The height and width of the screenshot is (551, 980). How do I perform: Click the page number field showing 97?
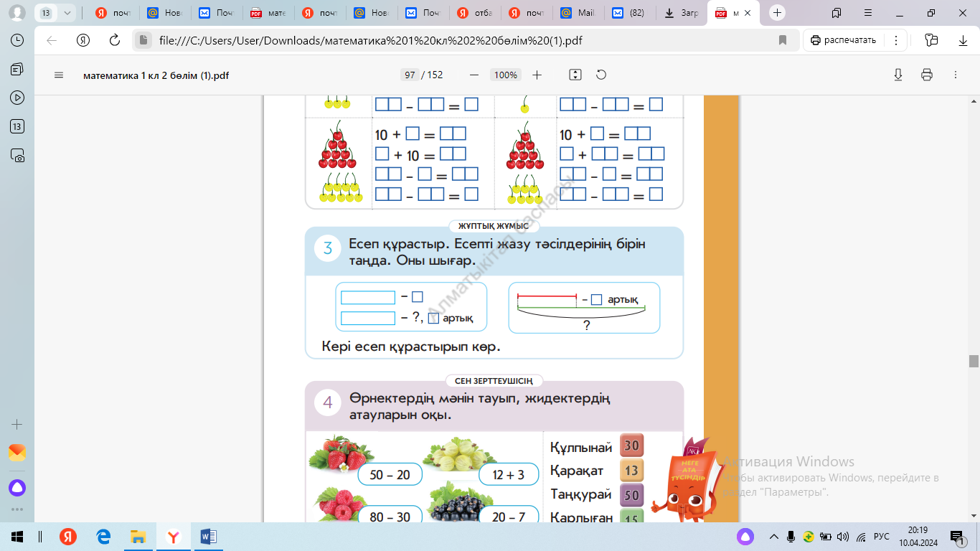(410, 75)
